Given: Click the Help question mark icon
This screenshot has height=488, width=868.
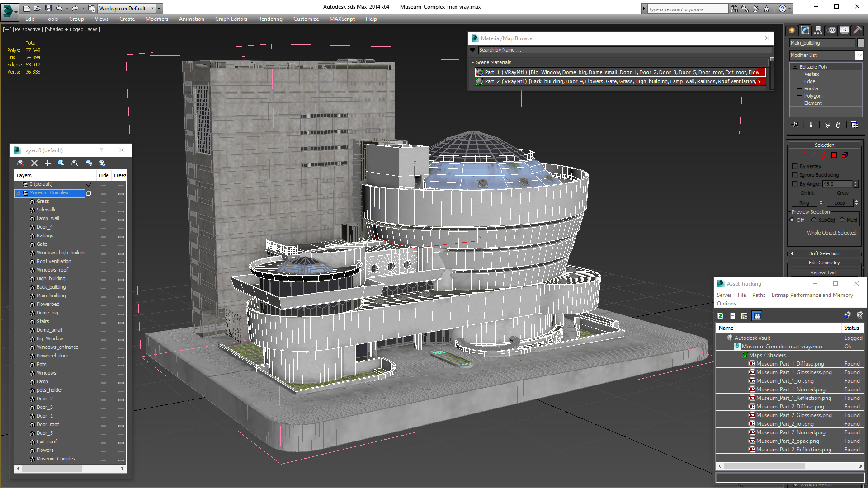Looking at the screenshot, I should pos(783,9).
